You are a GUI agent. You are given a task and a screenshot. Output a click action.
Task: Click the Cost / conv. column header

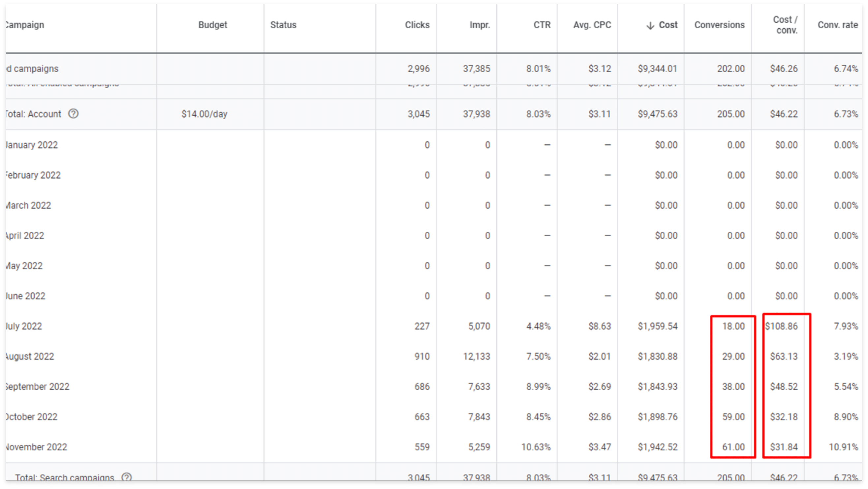(785, 25)
